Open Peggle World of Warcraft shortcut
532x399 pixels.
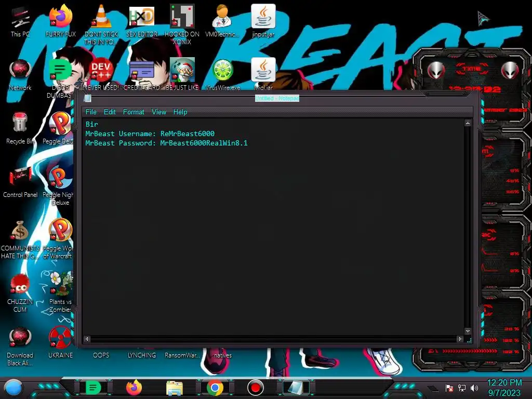58,240
